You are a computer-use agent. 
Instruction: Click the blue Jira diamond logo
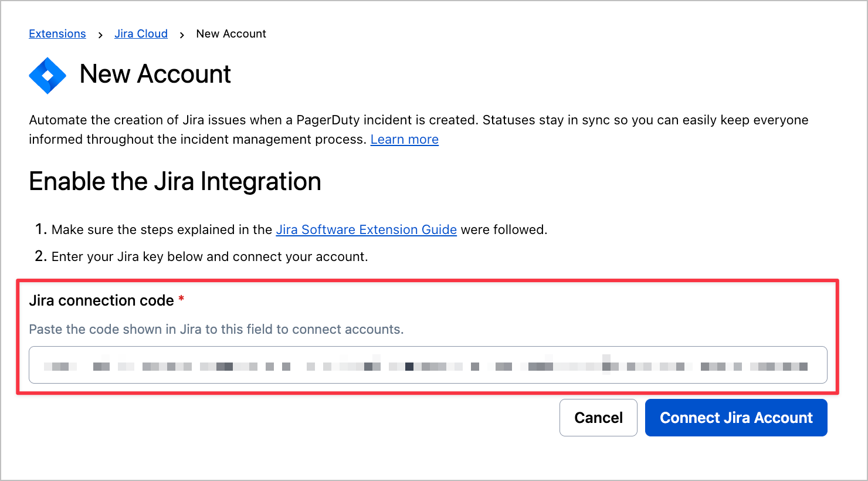tap(48, 75)
